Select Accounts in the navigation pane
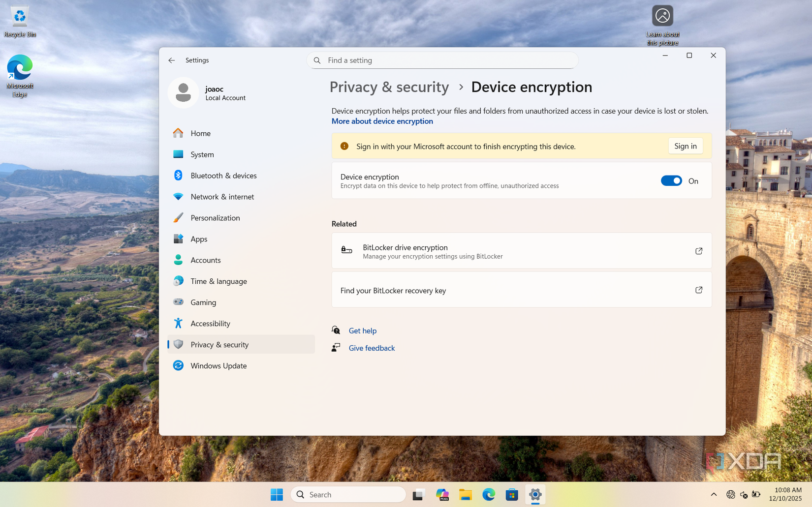This screenshot has height=507, width=812. click(x=205, y=260)
